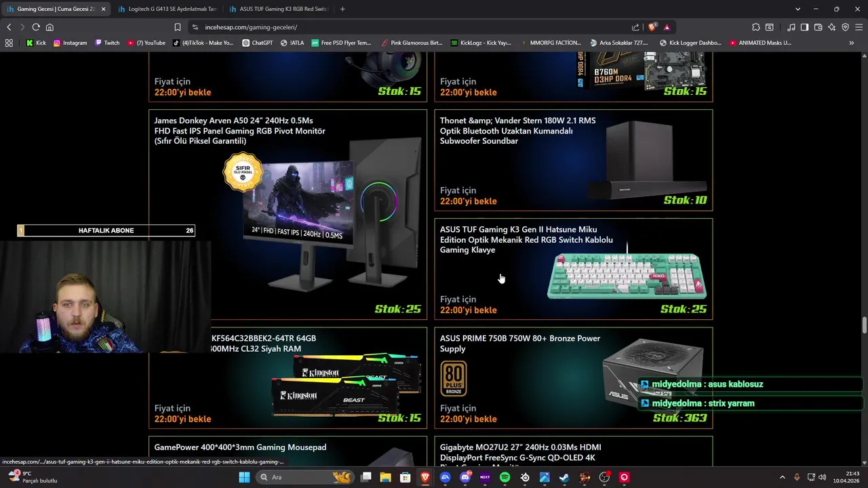The width and height of the screenshot is (868, 488).
Task: Open the Brave VPN shield icon
Action: (x=846, y=27)
